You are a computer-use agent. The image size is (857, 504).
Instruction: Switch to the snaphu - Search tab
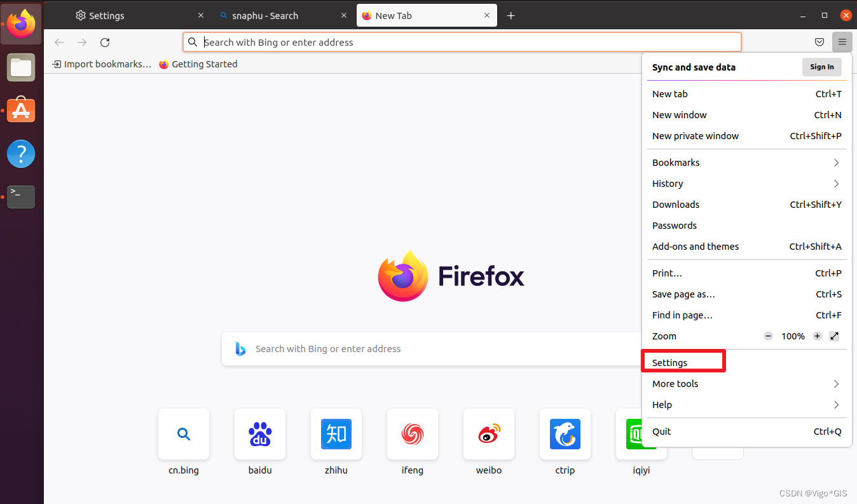(x=283, y=15)
